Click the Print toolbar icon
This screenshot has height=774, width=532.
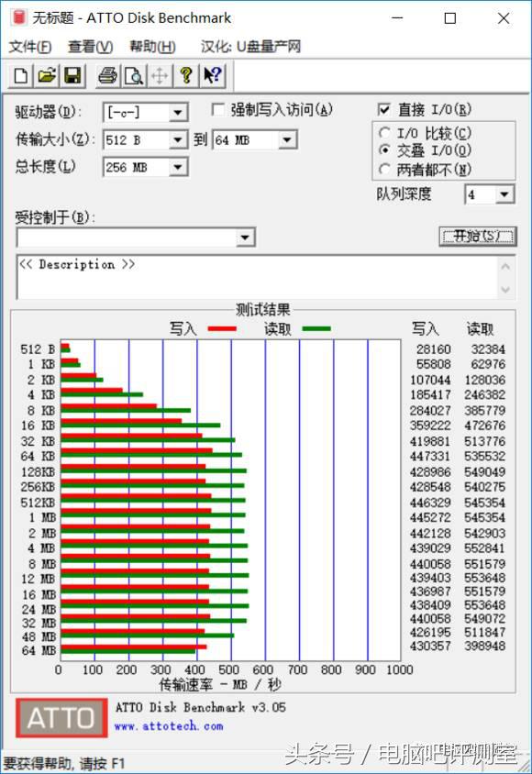pyautogui.click(x=107, y=75)
